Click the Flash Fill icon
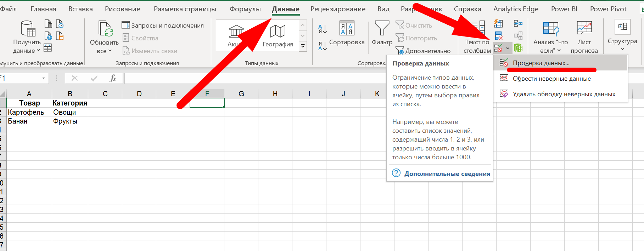644x251 pixels. (498, 24)
